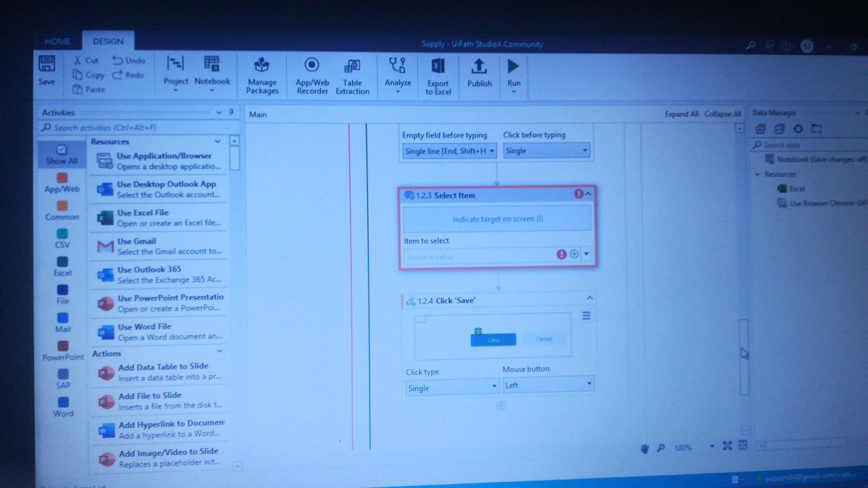Image resolution: width=868 pixels, height=488 pixels.
Task: Click Indicate target on screen button
Action: point(498,219)
